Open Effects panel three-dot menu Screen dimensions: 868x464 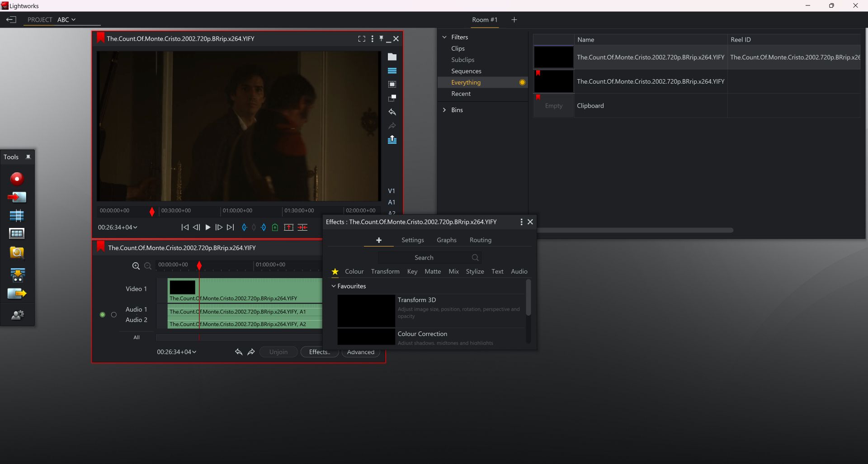click(521, 222)
